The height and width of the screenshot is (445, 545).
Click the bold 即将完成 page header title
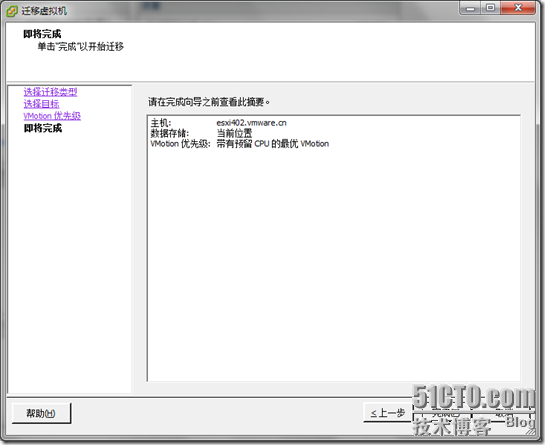pyautogui.click(x=42, y=34)
